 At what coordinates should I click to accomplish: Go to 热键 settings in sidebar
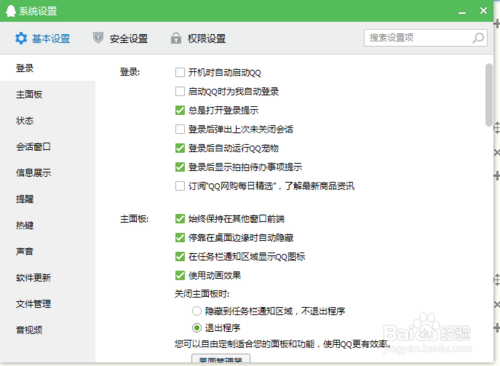click(25, 225)
